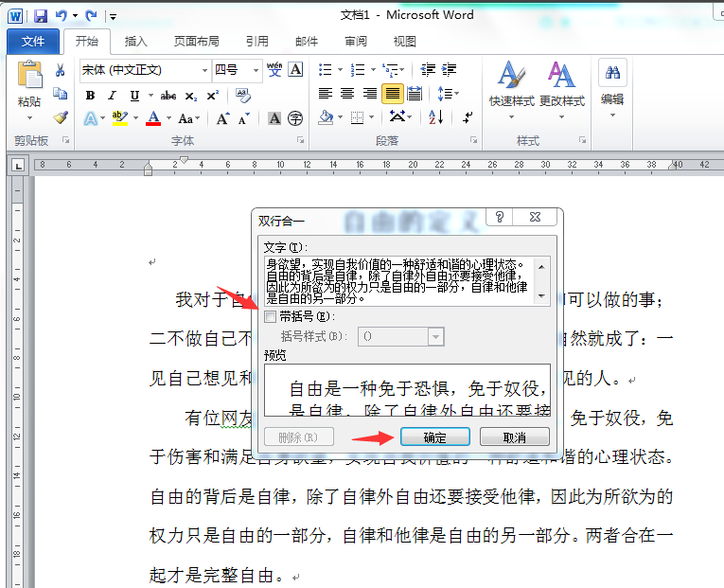
Task: Switch to the 插入 tab
Action: pyautogui.click(x=136, y=41)
